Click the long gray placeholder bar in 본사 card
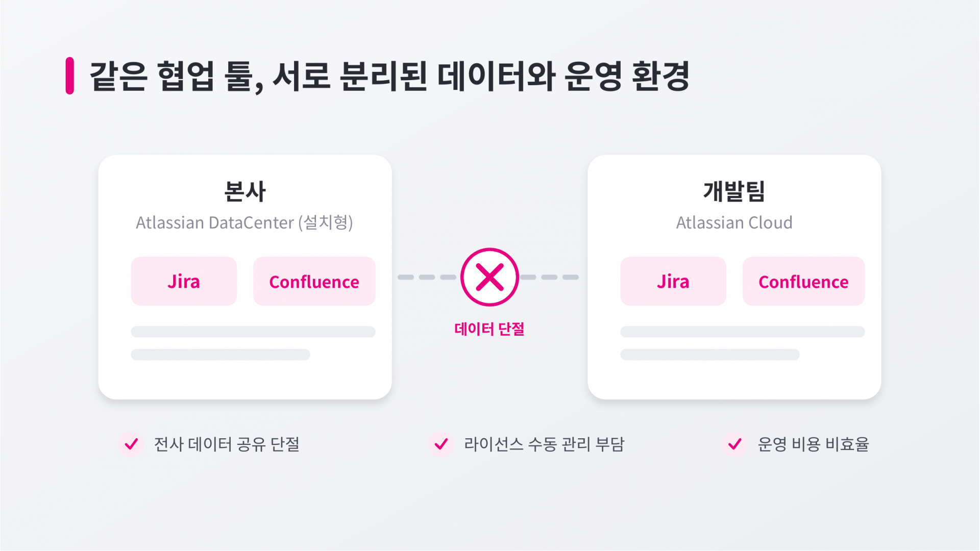980x551 pixels. (253, 332)
